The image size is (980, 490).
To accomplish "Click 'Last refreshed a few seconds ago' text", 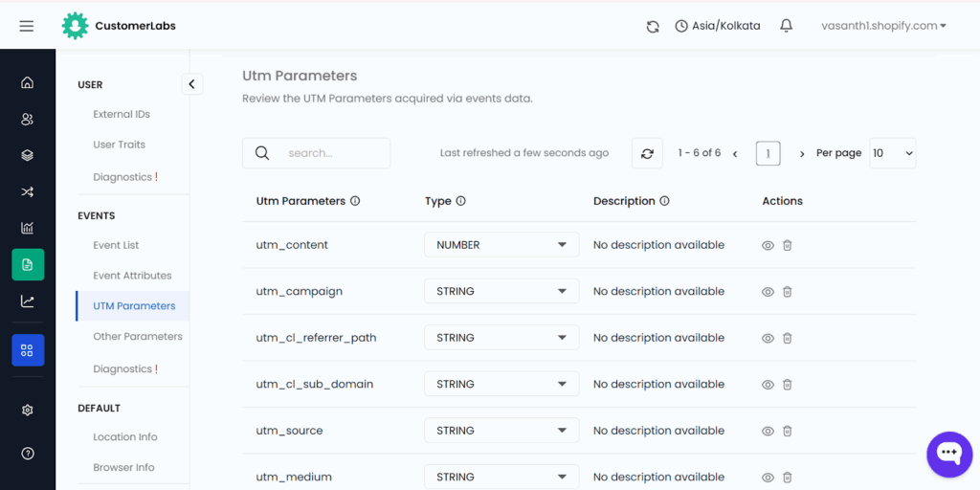I will [x=523, y=153].
